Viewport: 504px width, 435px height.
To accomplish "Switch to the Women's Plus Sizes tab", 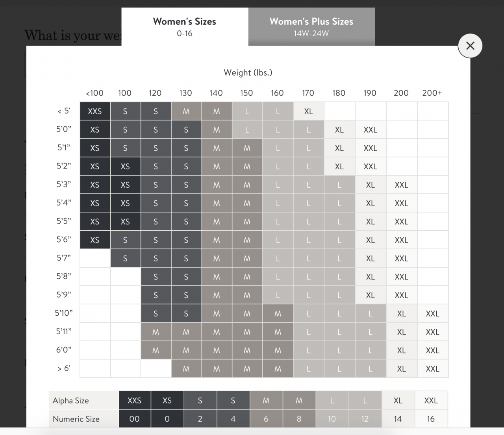I will 311,26.
